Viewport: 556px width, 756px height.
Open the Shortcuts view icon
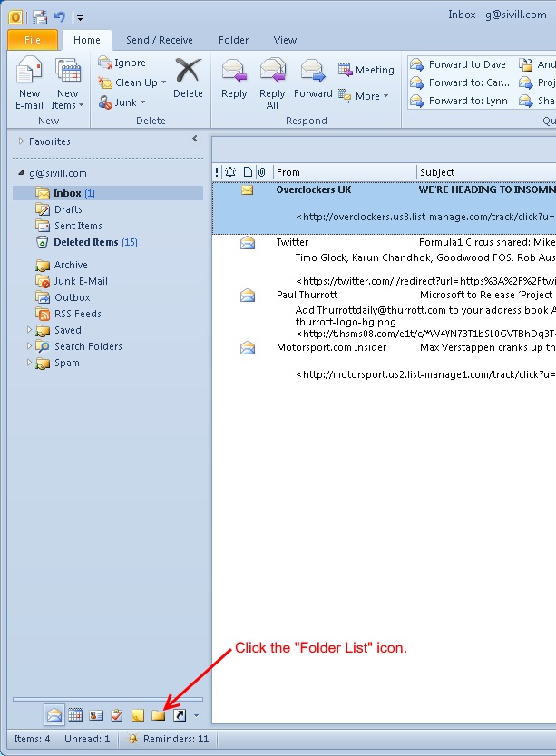tap(179, 715)
